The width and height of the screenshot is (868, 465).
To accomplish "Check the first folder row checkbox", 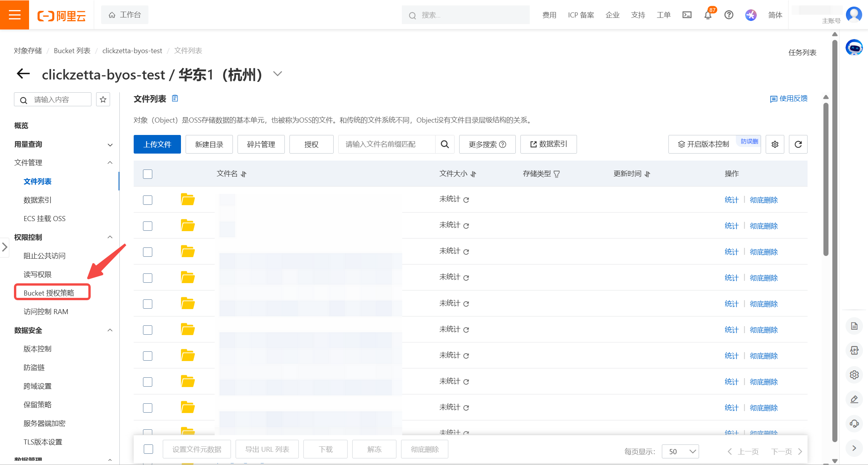I will pos(148,200).
